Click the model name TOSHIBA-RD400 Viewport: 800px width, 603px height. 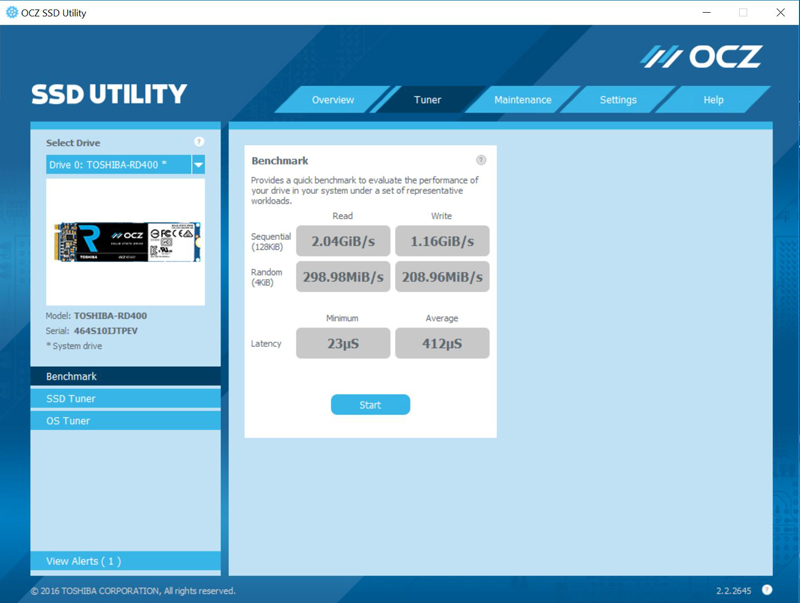click(x=110, y=316)
